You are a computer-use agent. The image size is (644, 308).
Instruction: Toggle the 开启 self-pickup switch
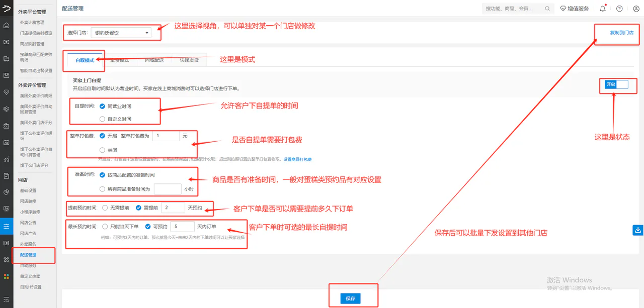[616, 84]
